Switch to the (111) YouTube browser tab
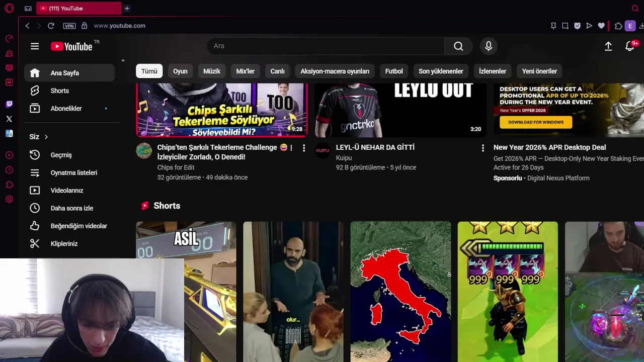 [79, 9]
